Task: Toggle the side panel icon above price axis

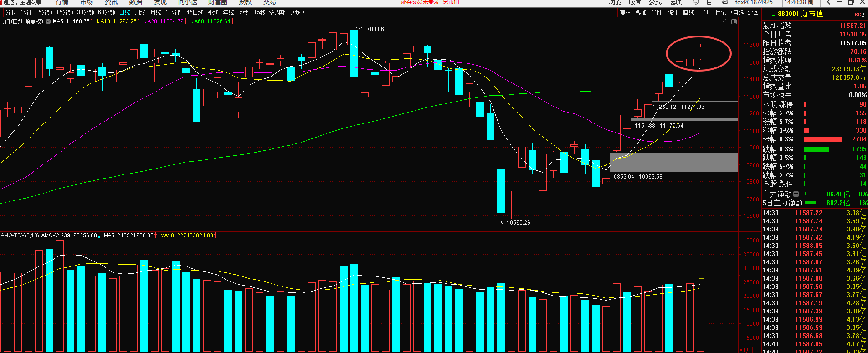Action: point(733,21)
